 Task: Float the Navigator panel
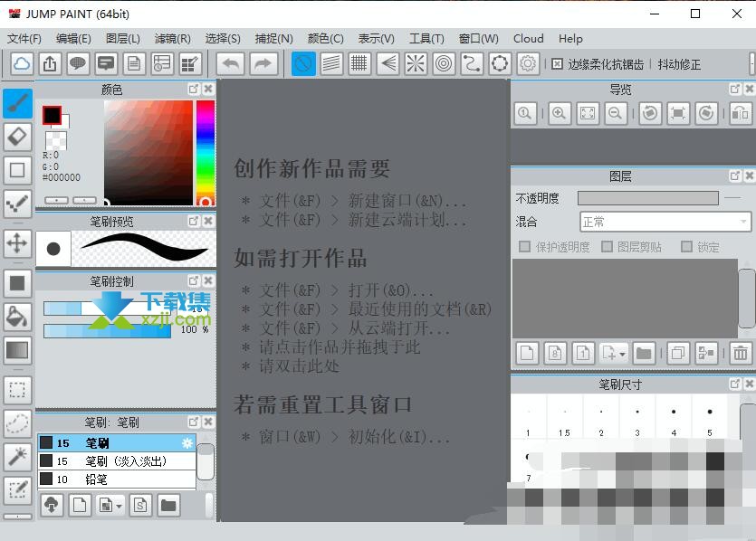[x=735, y=89]
